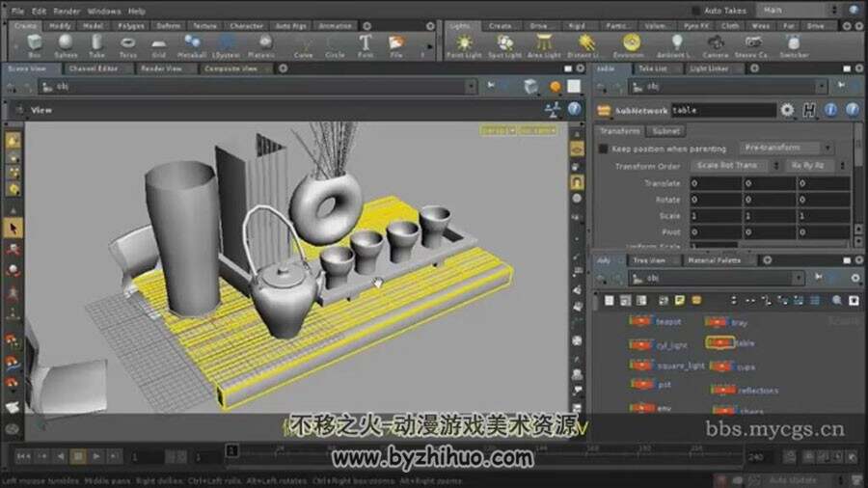Open the scene view obj path dropdown
Screen dimensions: 868x488
[x=471, y=86]
